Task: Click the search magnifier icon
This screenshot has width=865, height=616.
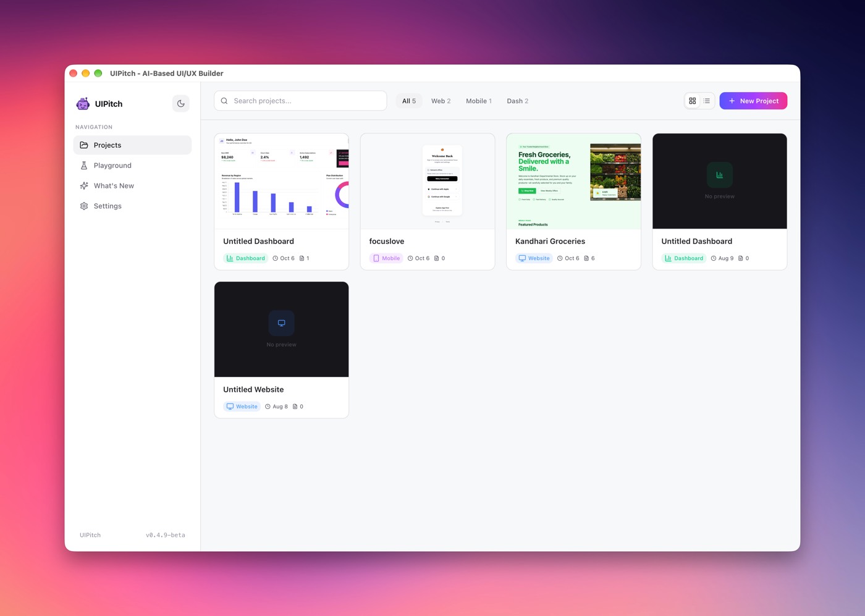Action: (224, 101)
